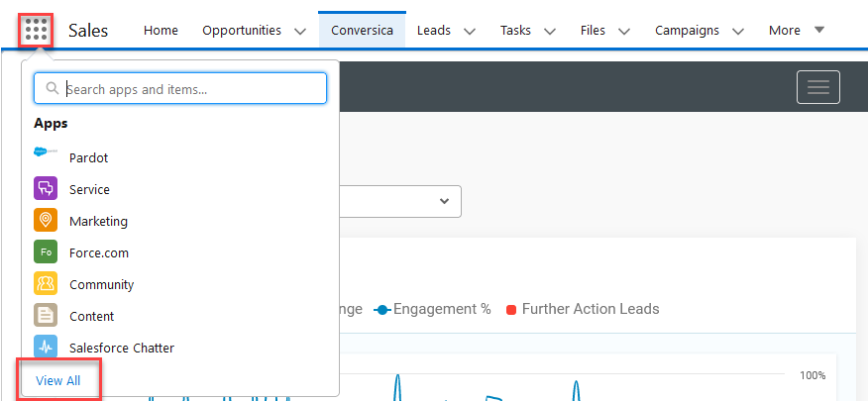868x401 pixels.
Task: Click the magnifier icon in search box
Action: click(x=53, y=88)
